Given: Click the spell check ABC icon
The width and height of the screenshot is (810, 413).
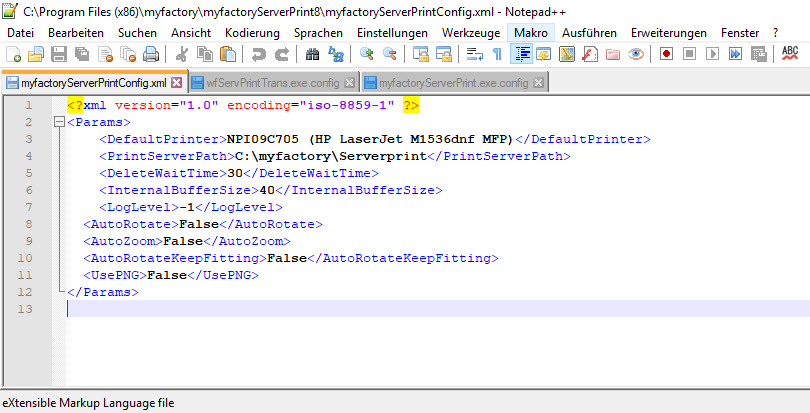Looking at the screenshot, I should click(790, 53).
